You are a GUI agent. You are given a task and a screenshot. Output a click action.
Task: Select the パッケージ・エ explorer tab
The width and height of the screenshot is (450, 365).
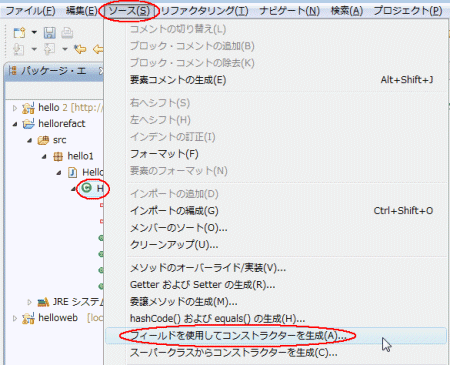53,71
